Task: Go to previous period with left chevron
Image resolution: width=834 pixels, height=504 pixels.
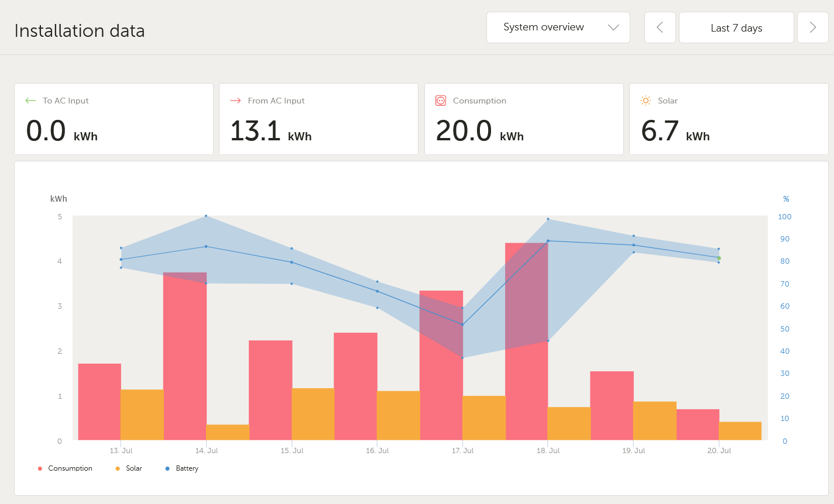Action: click(660, 27)
